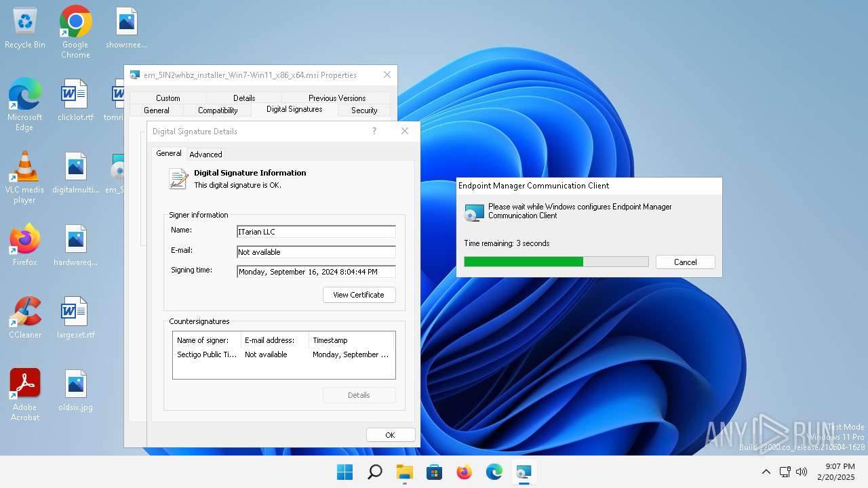
Task: Open taskbar Search
Action: coord(375,472)
